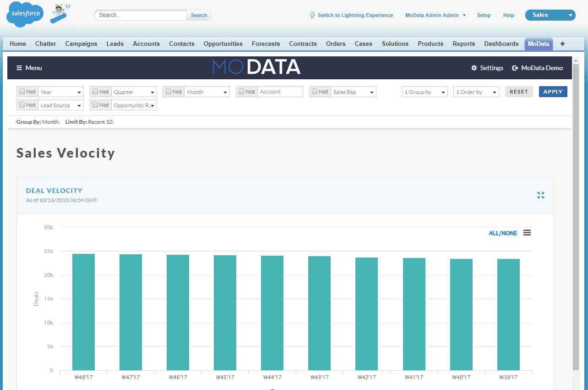Click the Salesforce cloud logo

click(26, 14)
